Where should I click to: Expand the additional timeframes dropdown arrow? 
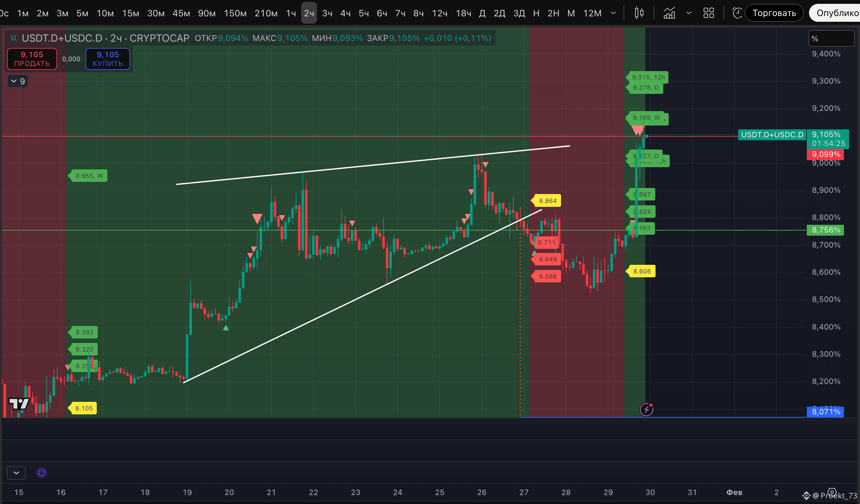click(x=613, y=13)
